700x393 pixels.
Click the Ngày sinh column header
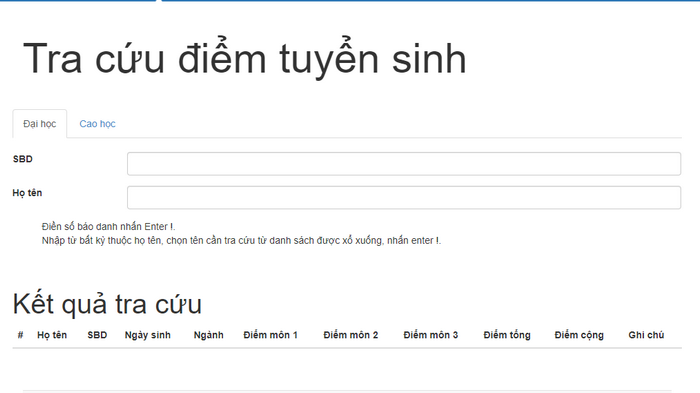click(x=147, y=335)
